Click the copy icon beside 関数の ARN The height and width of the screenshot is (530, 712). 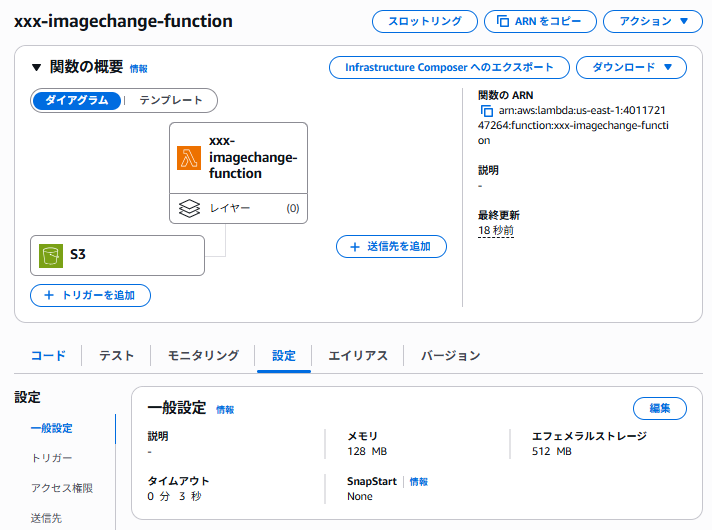pos(486,111)
